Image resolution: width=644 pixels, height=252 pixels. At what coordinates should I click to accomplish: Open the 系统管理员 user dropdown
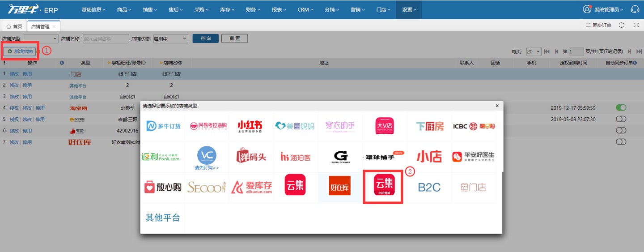[x=604, y=9]
